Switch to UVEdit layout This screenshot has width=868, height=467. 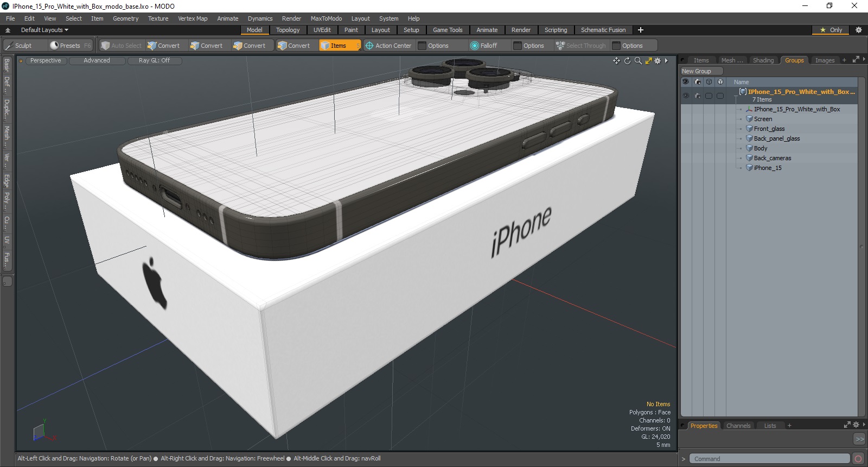coord(322,30)
